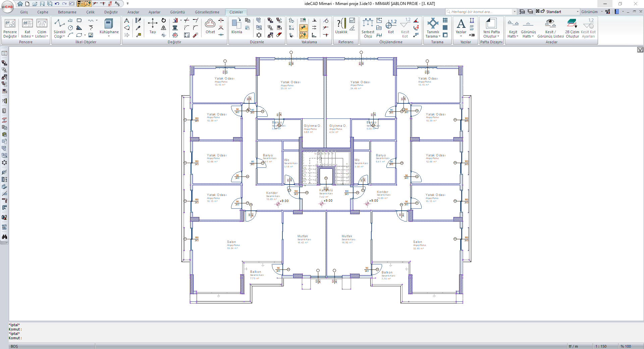Screen dimensions: 644x349
Task: Place a Kot elevation marker
Action: (391, 26)
